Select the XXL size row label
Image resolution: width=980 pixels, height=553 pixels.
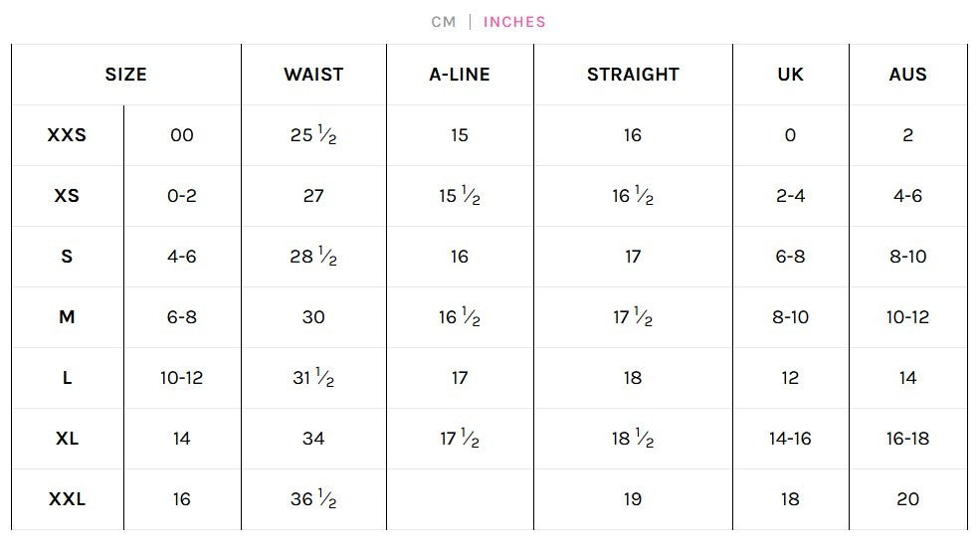[67, 498]
